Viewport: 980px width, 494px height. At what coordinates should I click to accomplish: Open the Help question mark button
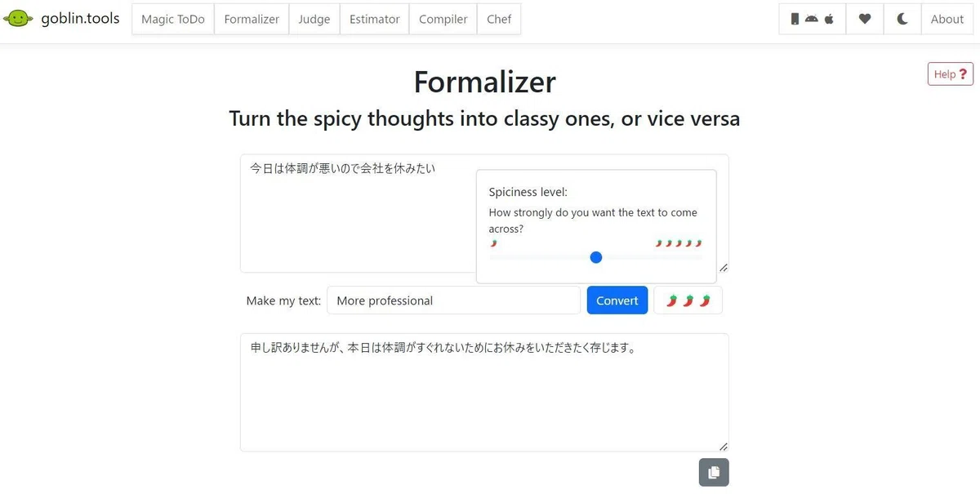coord(951,74)
